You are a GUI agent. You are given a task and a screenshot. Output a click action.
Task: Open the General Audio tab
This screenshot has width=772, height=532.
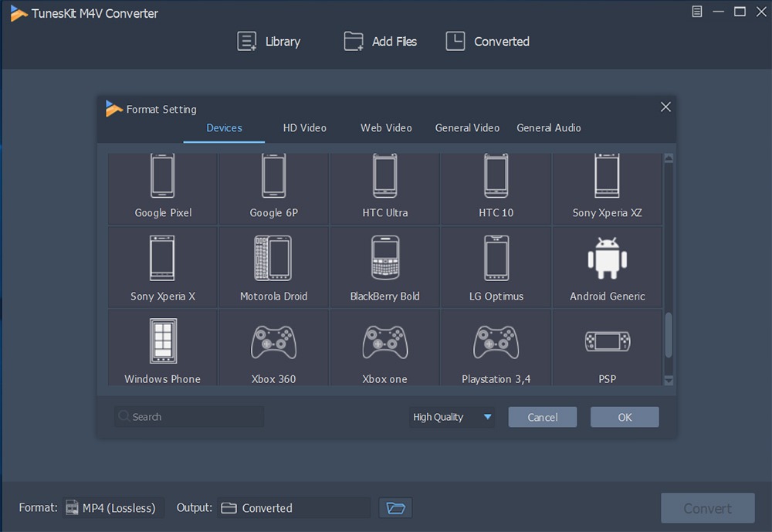(x=548, y=128)
